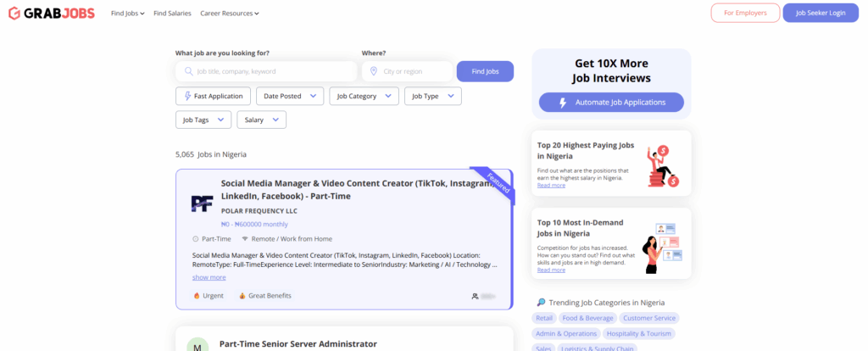
Task: Click Job Seeker Login button
Action: [x=821, y=13]
